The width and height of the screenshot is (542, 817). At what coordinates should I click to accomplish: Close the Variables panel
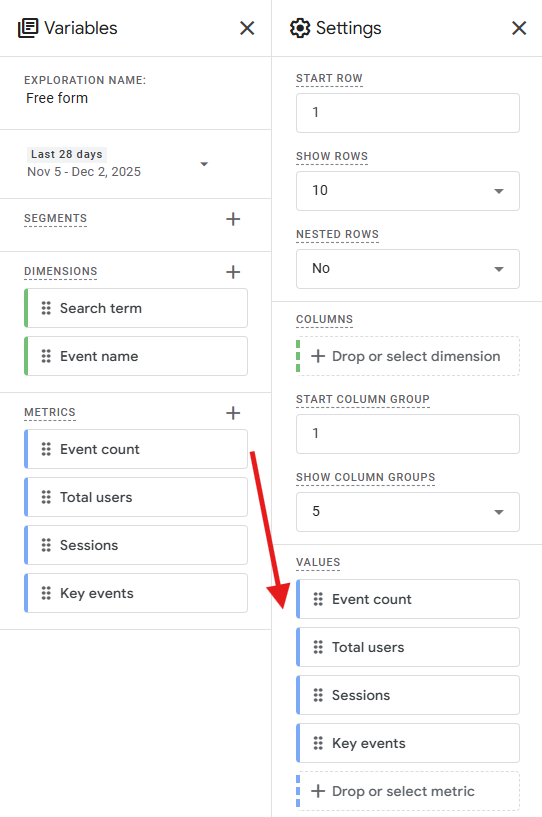click(247, 28)
